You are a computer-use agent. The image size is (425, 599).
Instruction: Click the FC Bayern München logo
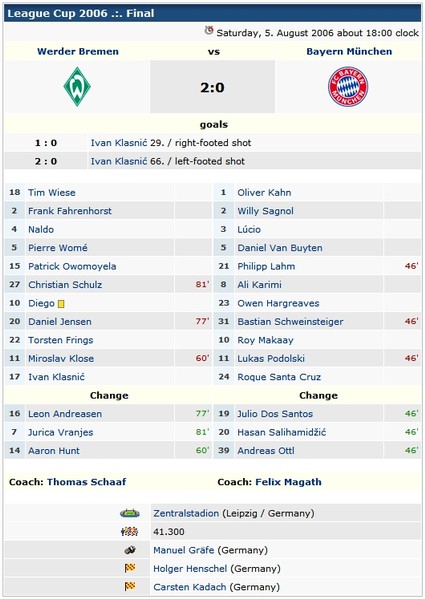(x=348, y=87)
